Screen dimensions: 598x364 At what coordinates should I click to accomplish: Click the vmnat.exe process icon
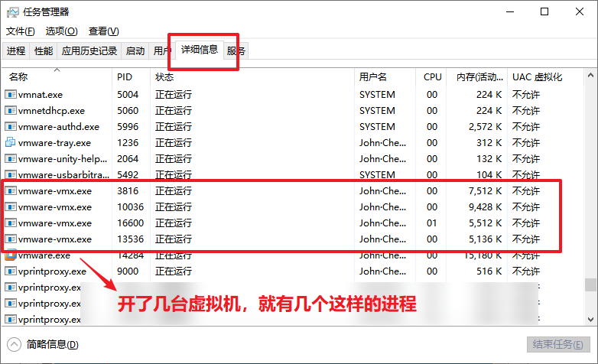click(11, 94)
